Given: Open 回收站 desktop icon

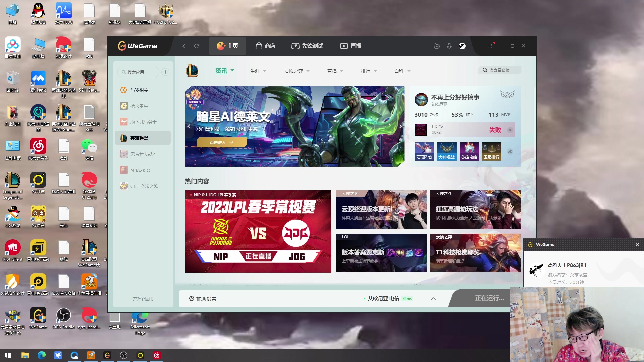Looking at the screenshot, I should coord(13,81).
